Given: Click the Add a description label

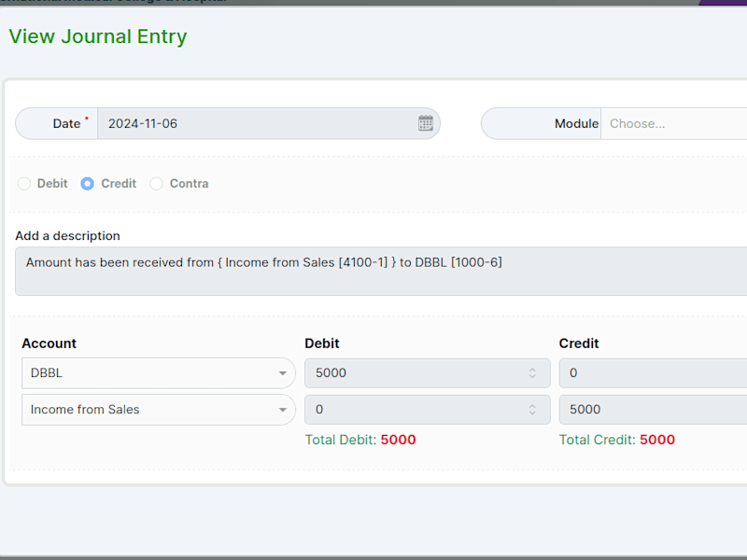Looking at the screenshot, I should (x=67, y=236).
